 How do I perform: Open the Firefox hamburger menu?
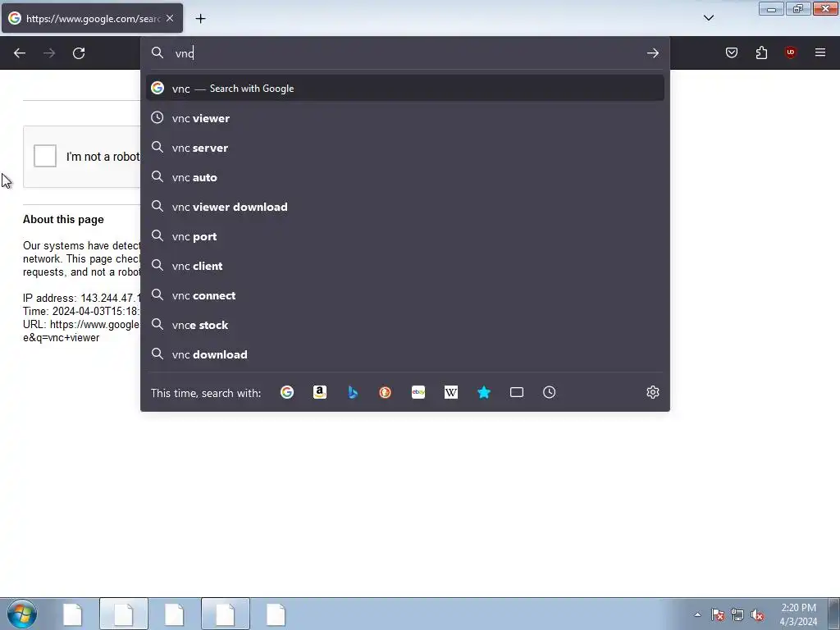point(820,52)
